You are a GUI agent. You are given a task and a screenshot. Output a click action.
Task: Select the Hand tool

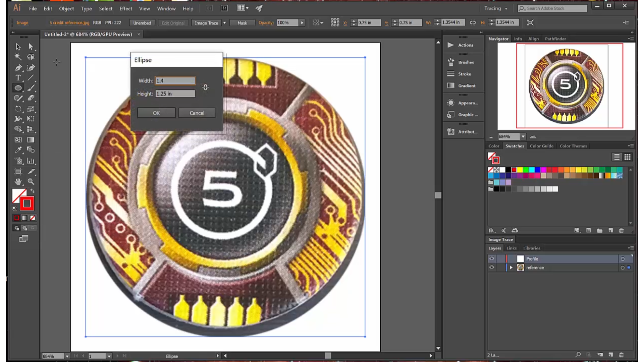[x=18, y=182]
